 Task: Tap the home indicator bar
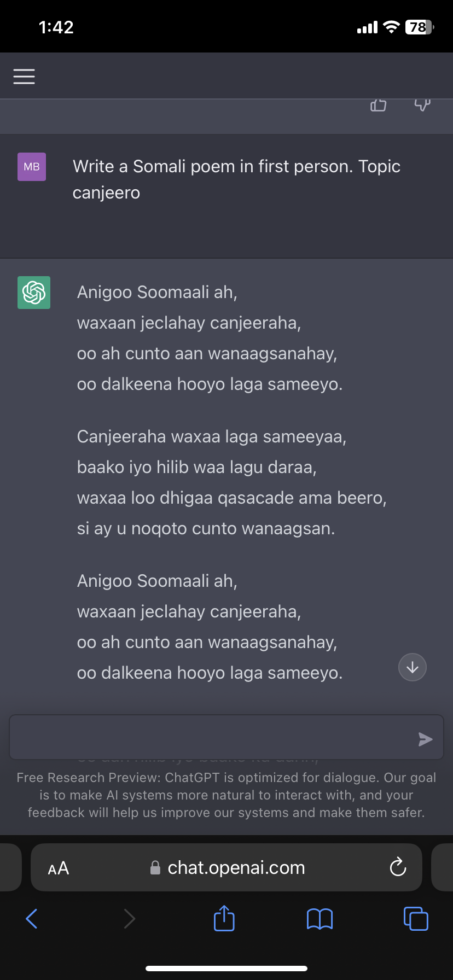pyautogui.click(x=226, y=968)
